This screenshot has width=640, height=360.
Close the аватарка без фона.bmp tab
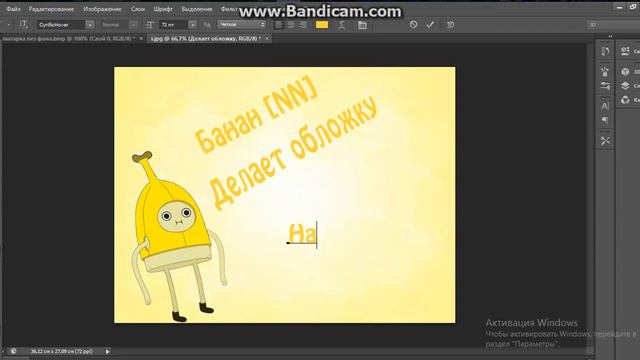pyautogui.click(x=141, y=38)
